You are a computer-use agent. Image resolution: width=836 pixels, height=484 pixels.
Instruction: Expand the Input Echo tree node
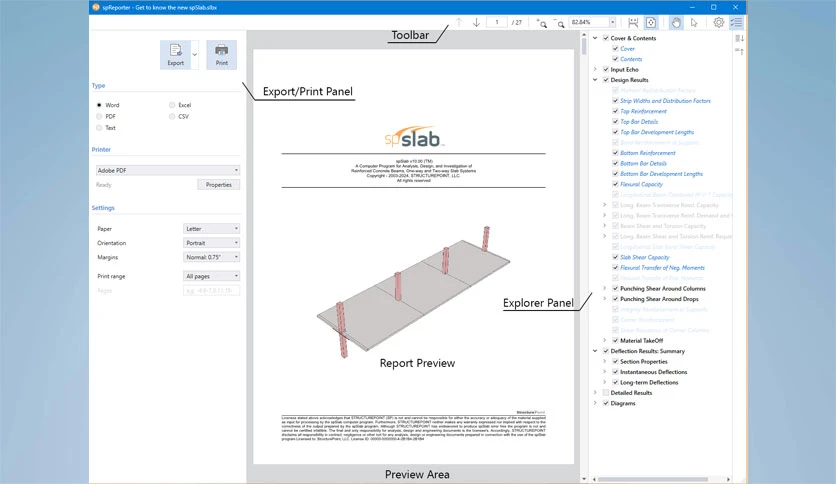coord(595,69)
